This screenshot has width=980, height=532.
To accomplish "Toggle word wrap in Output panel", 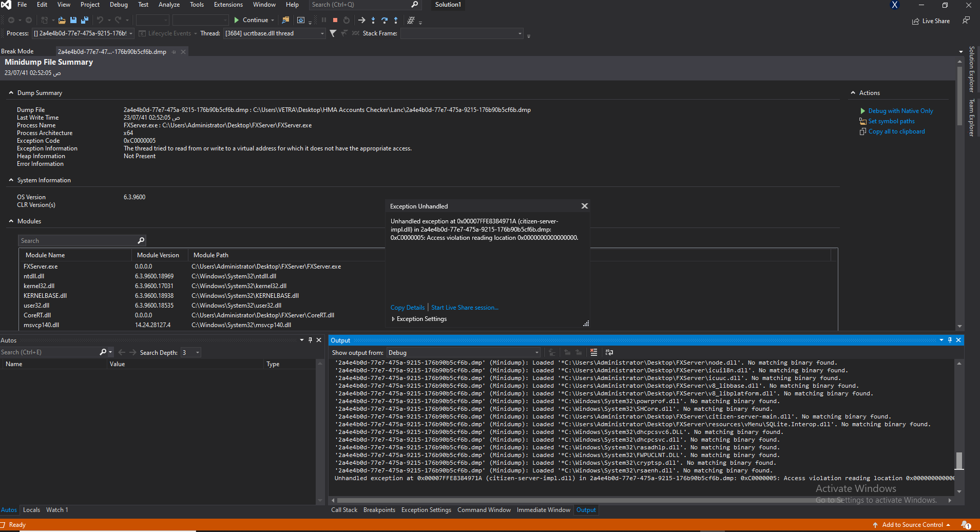I will click(609, 352).
